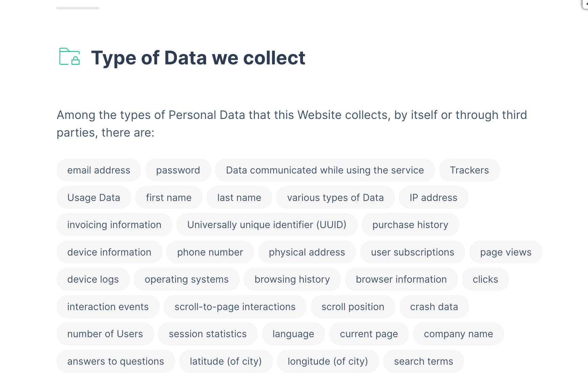Select the "company name" pill
This screenshot has height=387, width=588.
(458, 334)
